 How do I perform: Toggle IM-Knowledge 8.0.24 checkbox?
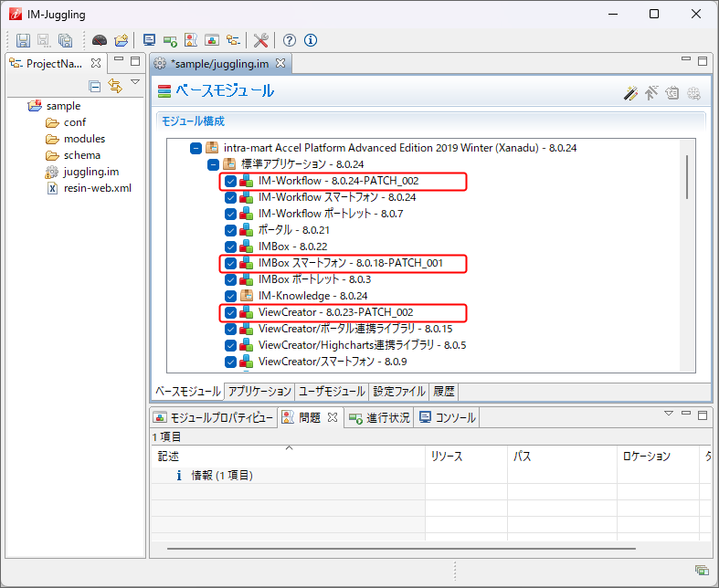point(230,296)
